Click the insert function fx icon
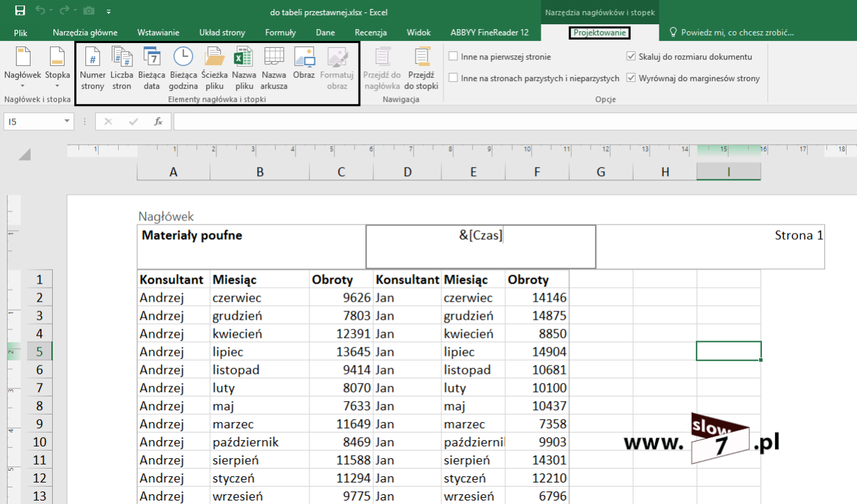Screen dimensions: 857x504 click(158, 121)
